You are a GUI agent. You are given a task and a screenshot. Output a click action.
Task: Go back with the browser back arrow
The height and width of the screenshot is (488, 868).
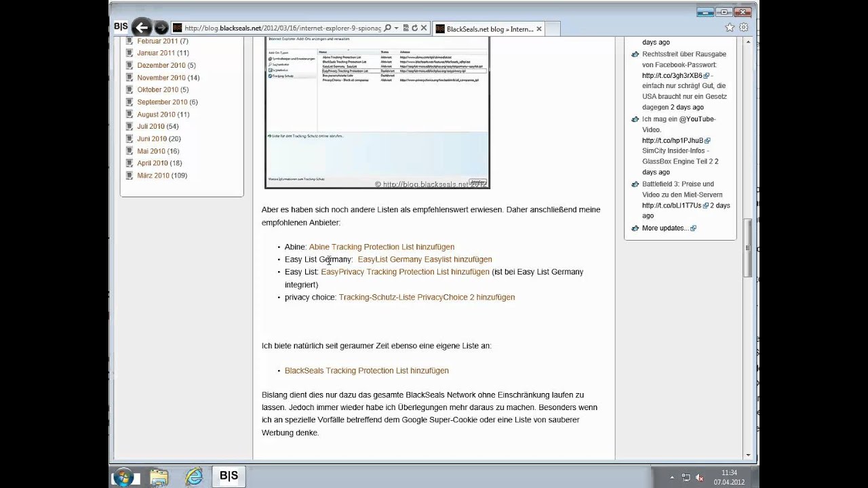[x=141, y=28]
